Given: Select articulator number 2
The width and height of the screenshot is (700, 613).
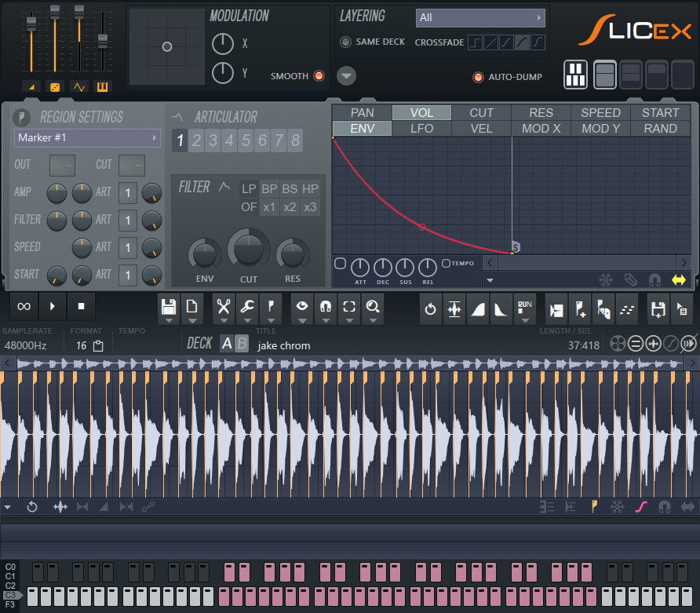Looking at the screenshot, I should tap(196, 141).
